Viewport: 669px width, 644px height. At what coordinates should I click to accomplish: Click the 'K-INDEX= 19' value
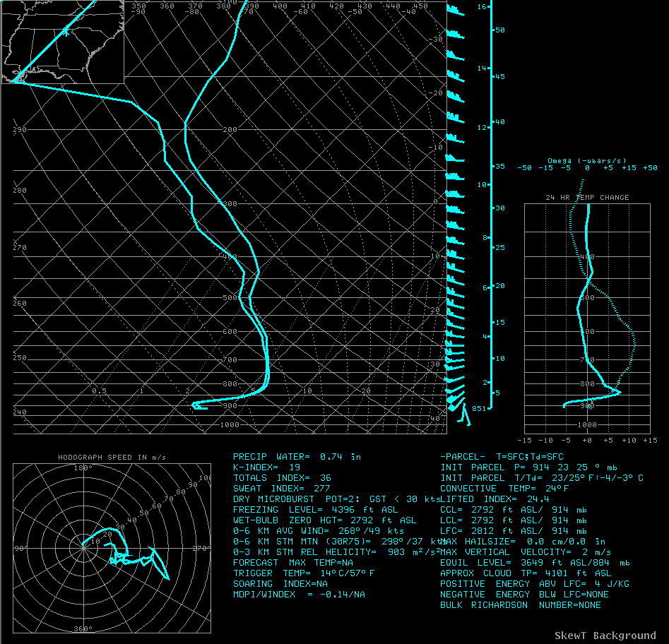point(266,467)
